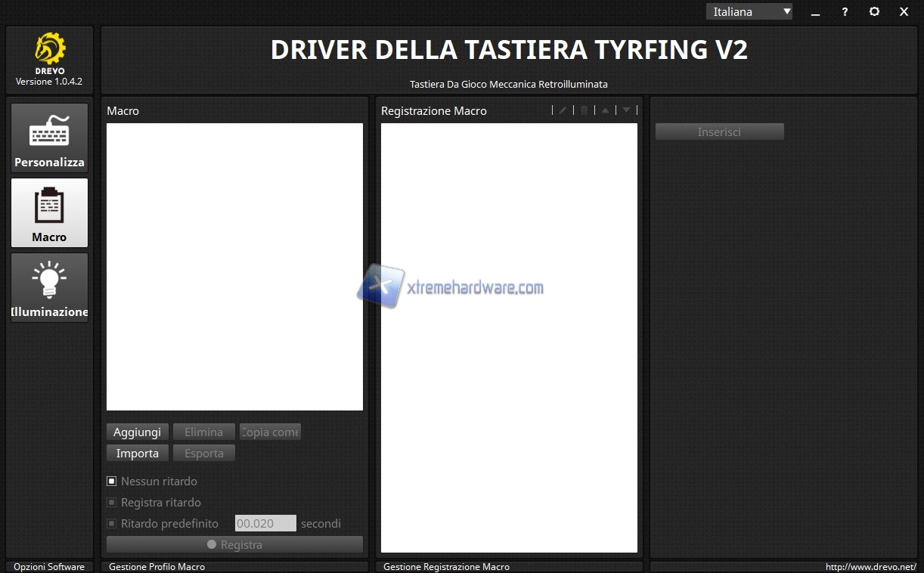Open the Italiana language dropdown

(749, 11)
